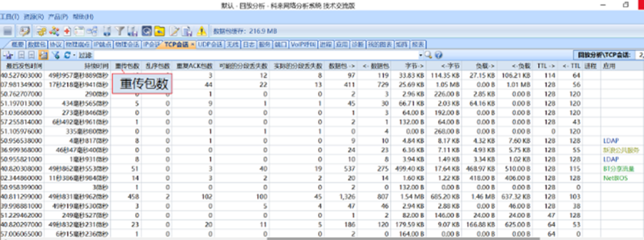Screen dimensions: 644x240
Task: Click the save disk chart toolbar icon
Action: pos(132,31)
